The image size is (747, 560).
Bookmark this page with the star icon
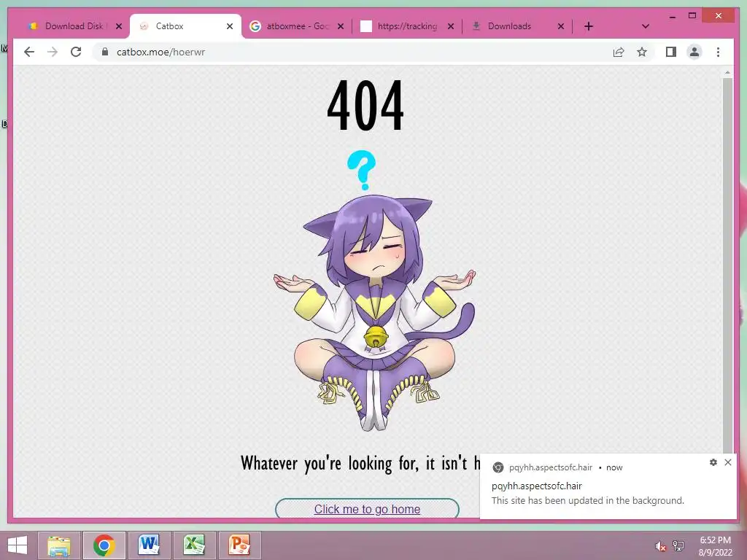point(642,52)
